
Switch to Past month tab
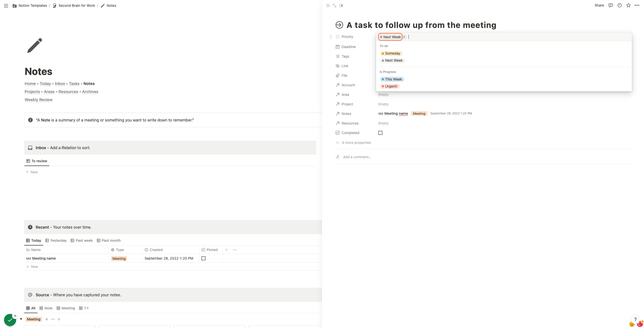coord(108,240)
